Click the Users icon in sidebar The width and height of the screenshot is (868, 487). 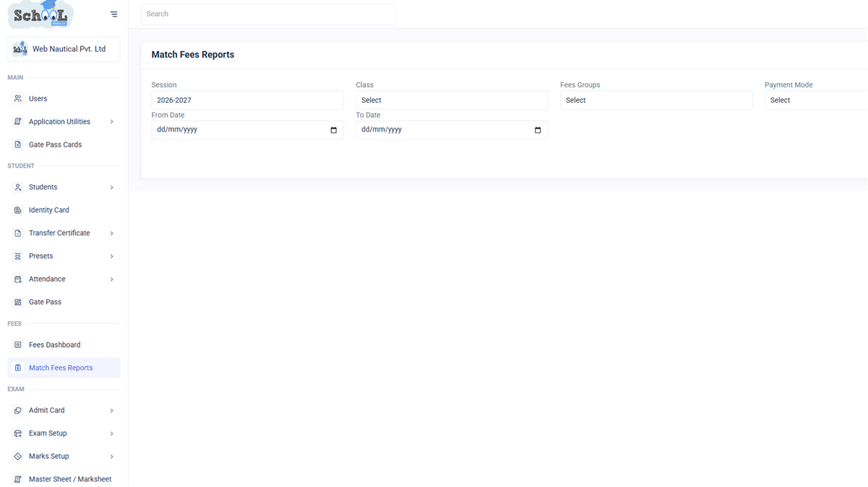[18, 99]
